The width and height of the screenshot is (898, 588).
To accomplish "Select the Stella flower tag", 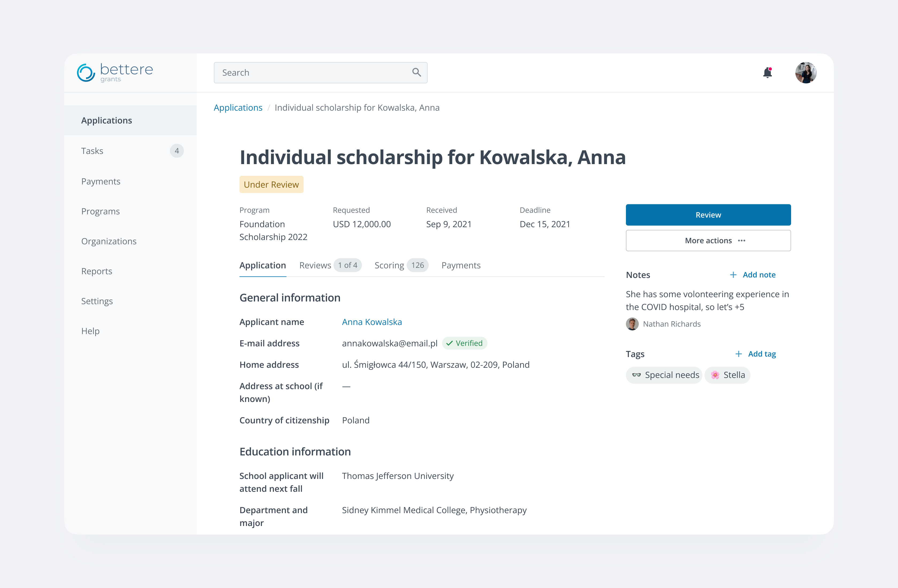I will pos(727,375).
